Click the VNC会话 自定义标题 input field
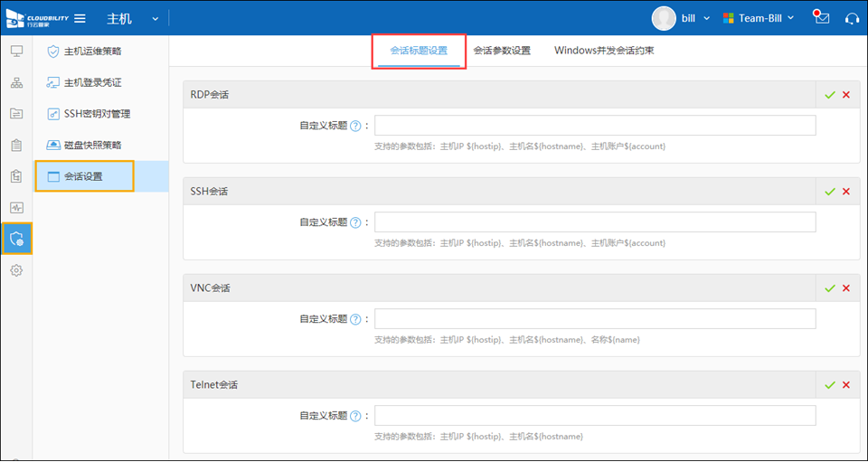Screen dimensions: 868x462 (595, 318)
